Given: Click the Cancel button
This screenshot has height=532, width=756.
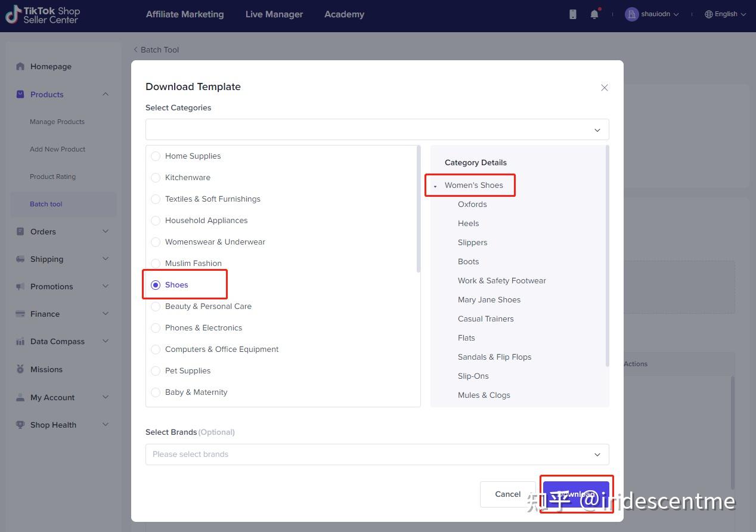Looking at the screenshot, I should click(507, 494).
